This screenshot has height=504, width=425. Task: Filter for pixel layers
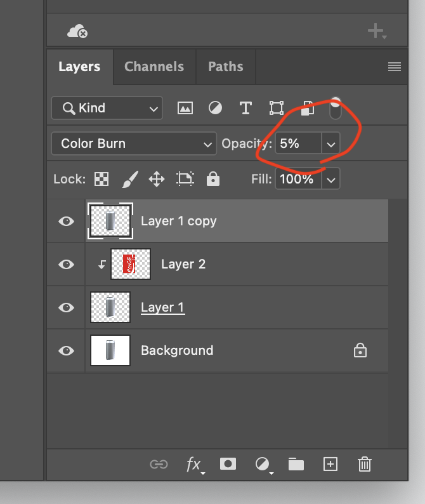pos(185,108)
